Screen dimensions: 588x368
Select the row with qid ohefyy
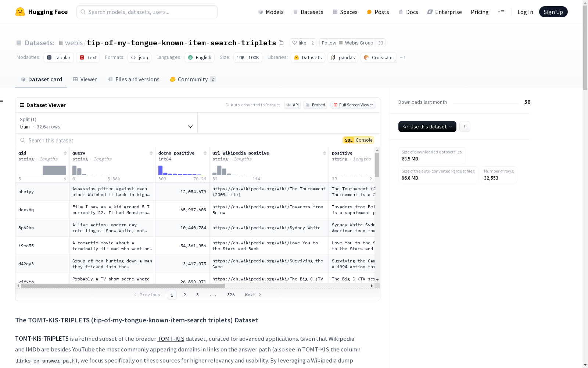195,192
